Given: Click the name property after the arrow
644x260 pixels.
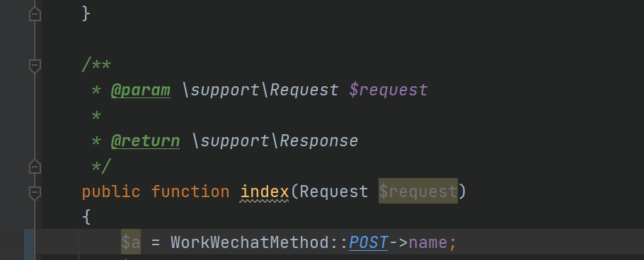Looking at the screenshot, I should (427, 243).
